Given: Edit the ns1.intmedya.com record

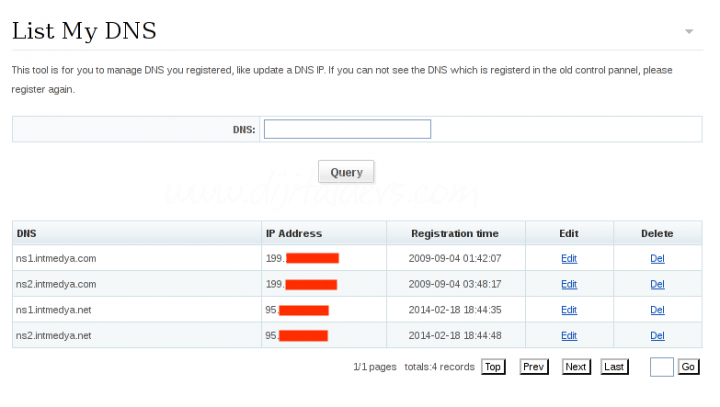Looking at the screenshot, I should [569, 258].
